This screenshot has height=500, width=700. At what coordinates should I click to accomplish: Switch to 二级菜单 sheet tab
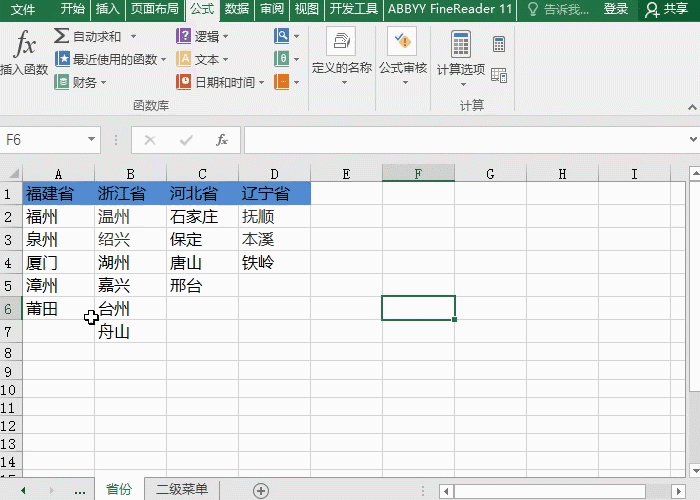coord(182,489)
